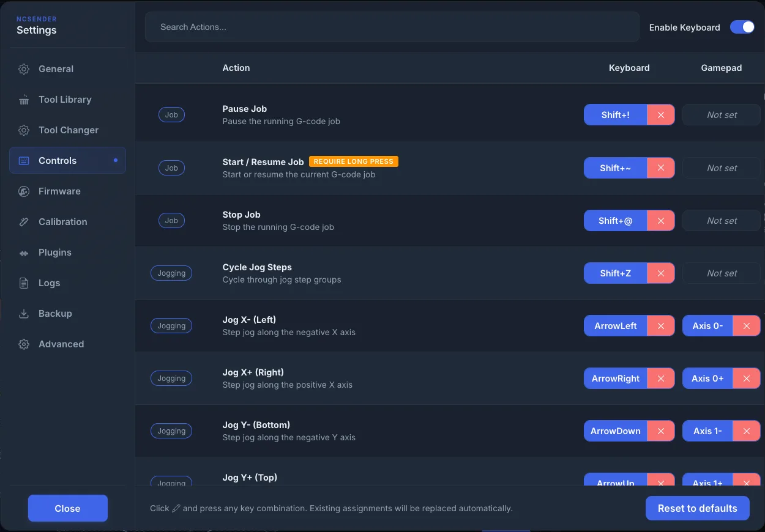Focus the Search Actions field
Screen dimensions: 765x532
392,27
